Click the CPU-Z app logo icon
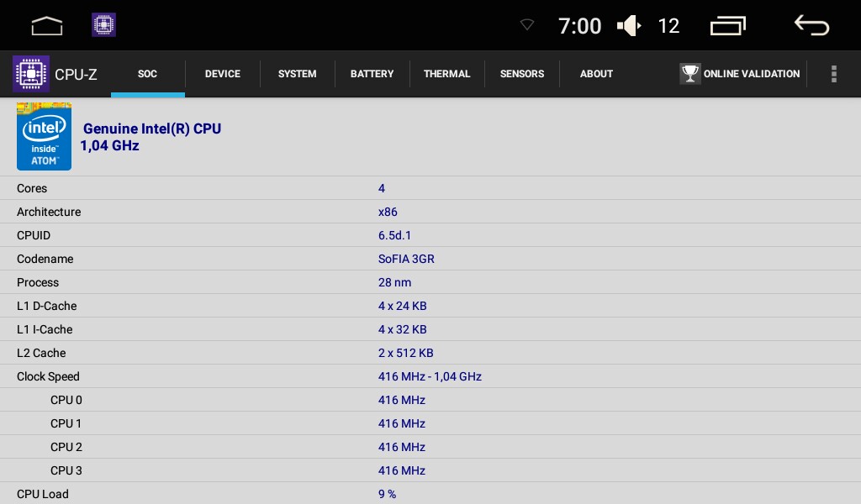This screenshot has height=504, width=861. [x=31, y=73]
